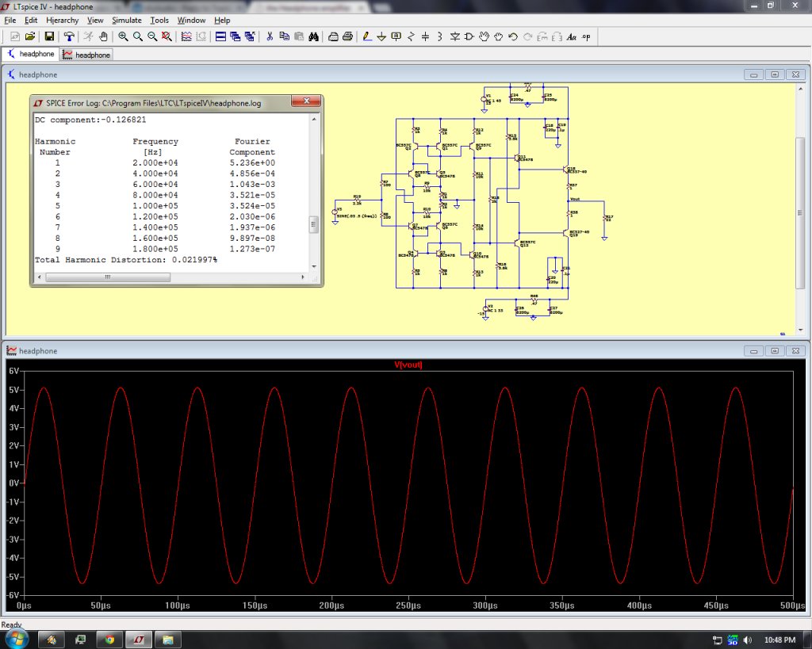Open the Window menu

pyautogui.click(x=191, y=20)
